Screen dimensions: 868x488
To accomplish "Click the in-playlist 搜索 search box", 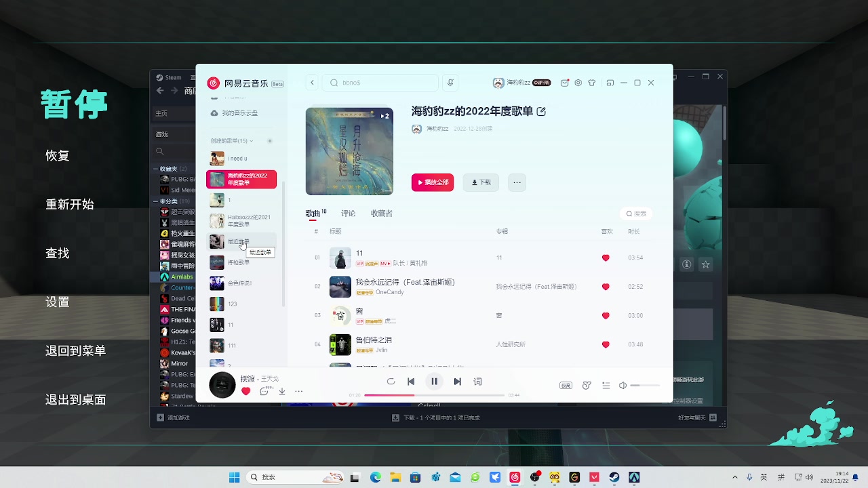I will [x=636, y=213].
